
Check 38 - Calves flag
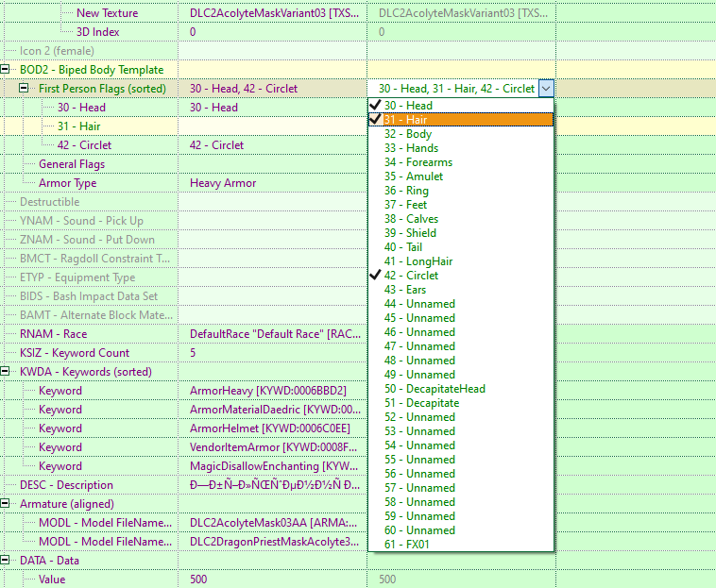[x=461, y=219]
